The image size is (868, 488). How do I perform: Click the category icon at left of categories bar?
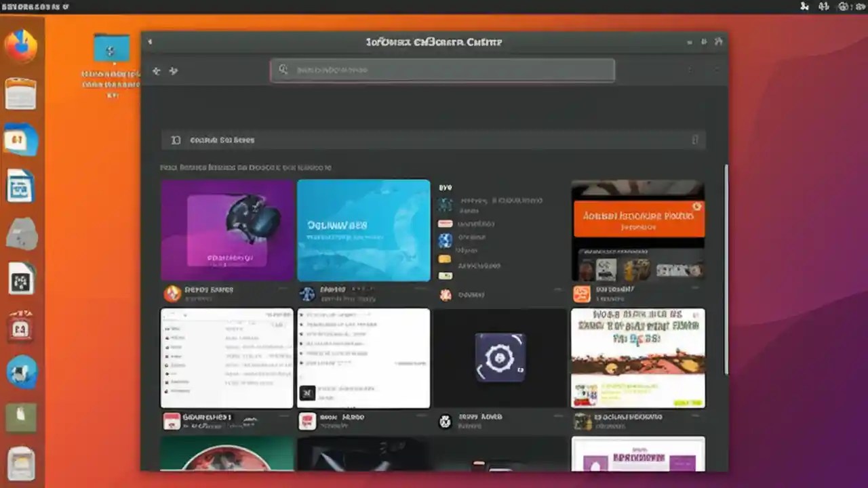point(176,140)
